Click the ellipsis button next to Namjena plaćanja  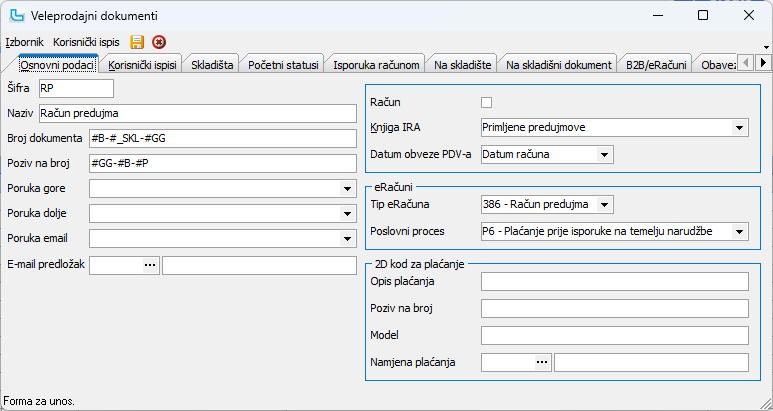tap(543, 362)
